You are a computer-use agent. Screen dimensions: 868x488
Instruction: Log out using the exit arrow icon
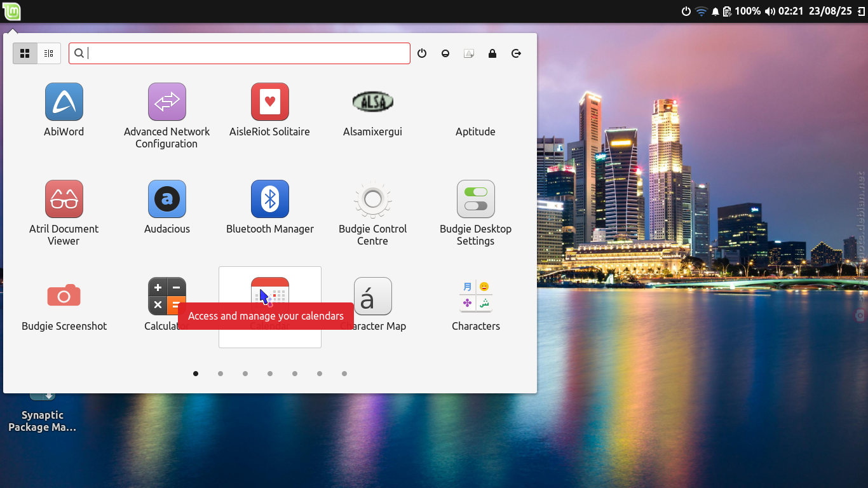pos(516,53)
